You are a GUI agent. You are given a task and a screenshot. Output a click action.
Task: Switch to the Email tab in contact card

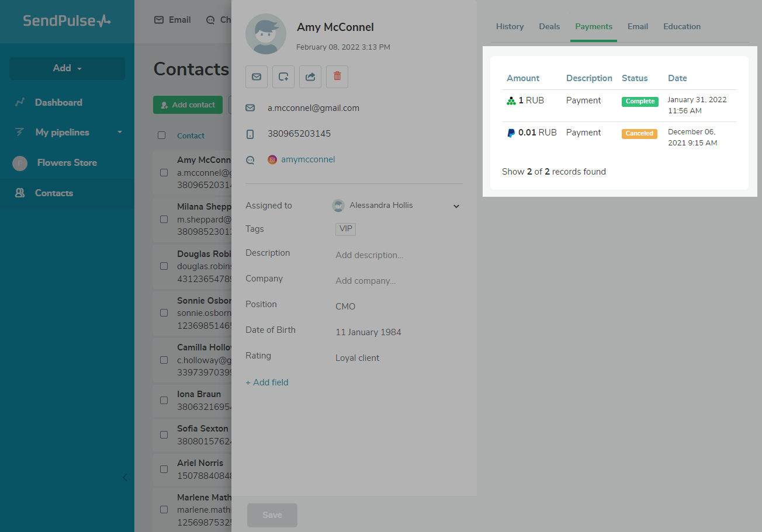638,26
